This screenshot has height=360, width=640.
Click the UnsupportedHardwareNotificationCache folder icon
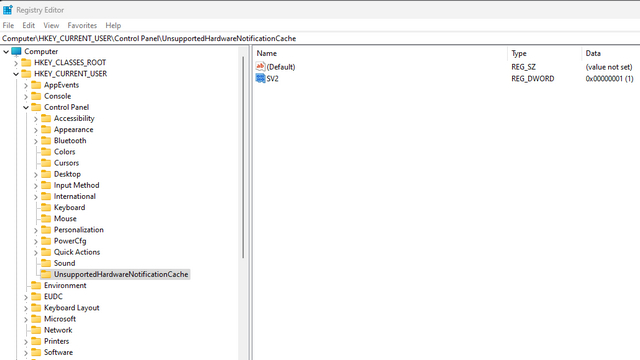click(46, 274)
